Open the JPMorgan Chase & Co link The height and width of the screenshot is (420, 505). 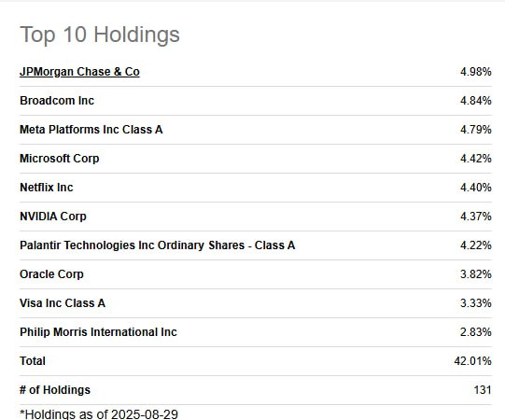coord(79,72)
